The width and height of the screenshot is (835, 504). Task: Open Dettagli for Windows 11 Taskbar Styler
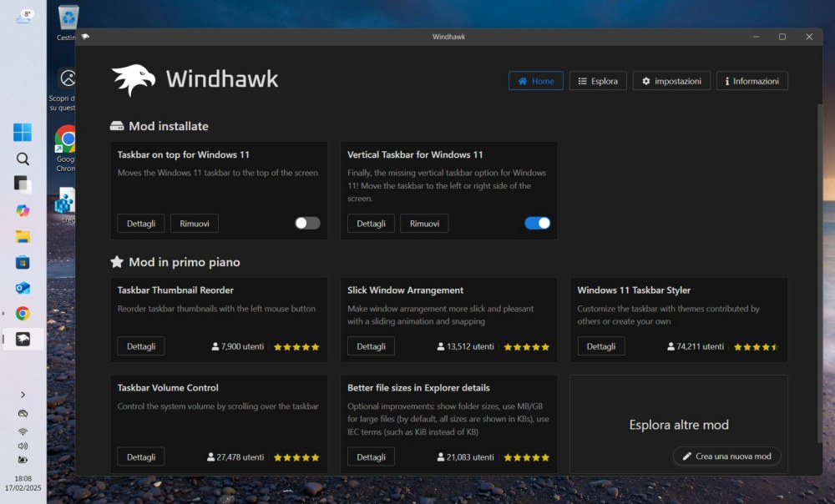pos(601,346)
